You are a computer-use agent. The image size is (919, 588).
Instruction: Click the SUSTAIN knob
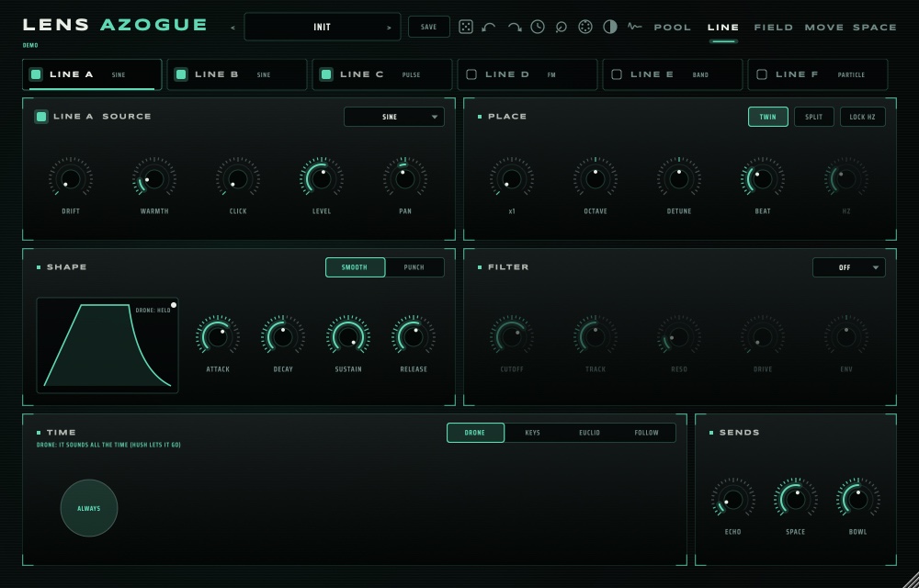(348, 337)
